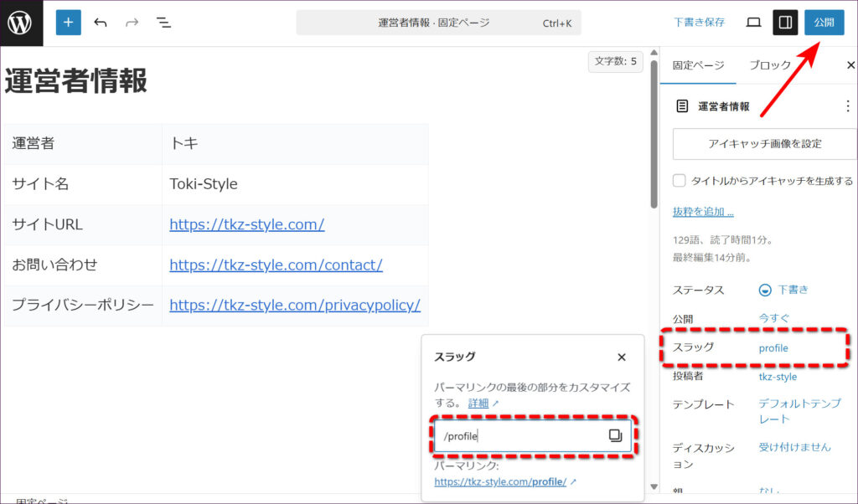Enable generating featured image from title
The height and width of the screenshot is (504, 858).
coord(680,181)
